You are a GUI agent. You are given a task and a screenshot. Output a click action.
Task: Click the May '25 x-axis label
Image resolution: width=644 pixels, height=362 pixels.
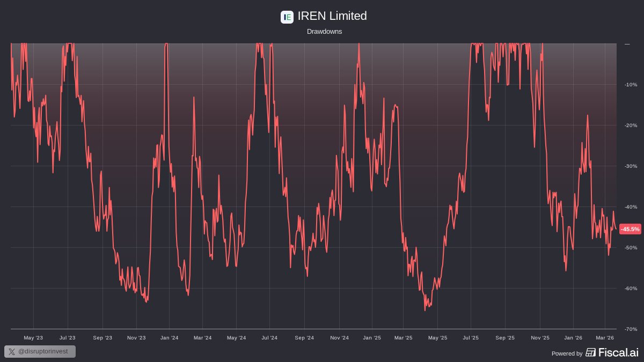click(x=437, y=338)
